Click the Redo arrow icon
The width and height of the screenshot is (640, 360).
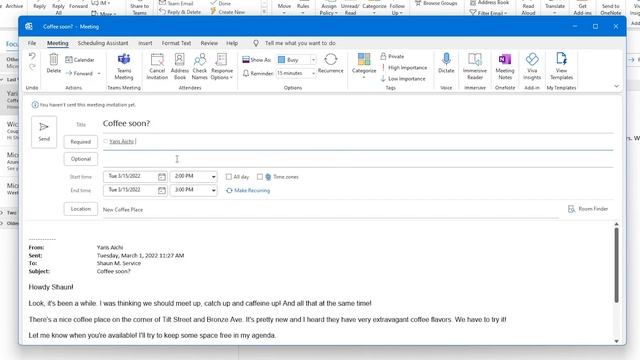point(32,67)
